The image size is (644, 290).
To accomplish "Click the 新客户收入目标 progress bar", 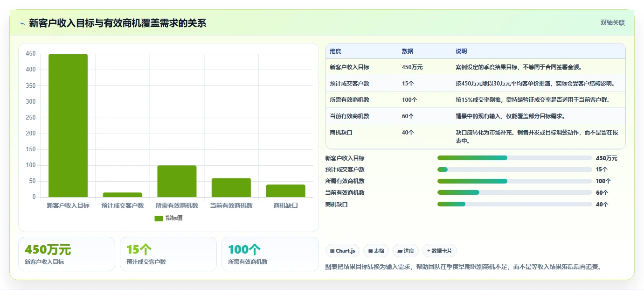I will click(x=515, y=158).
